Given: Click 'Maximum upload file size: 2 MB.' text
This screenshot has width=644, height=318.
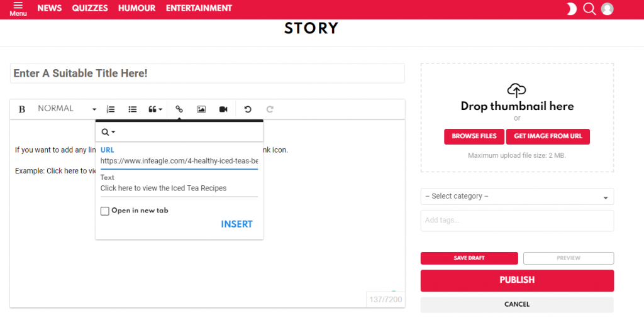Looking at the screenshot, I should pyautogui.click(x=517, y=156).
